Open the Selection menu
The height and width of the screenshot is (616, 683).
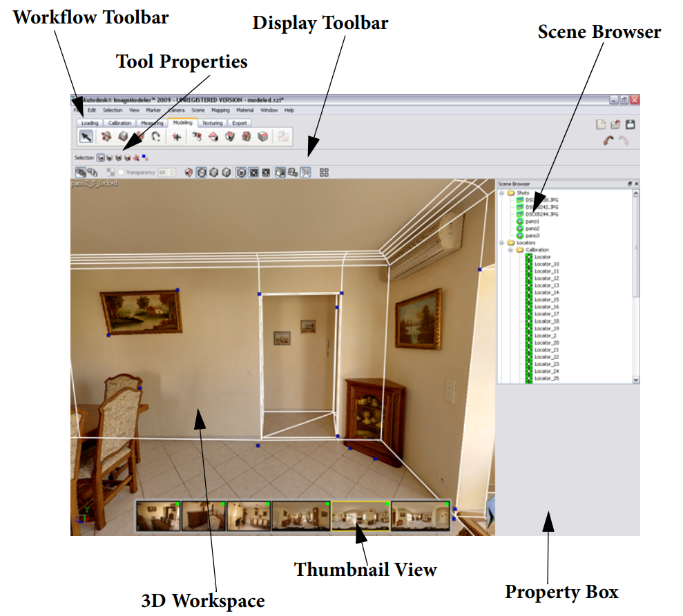pyautogui.click(x=113, y=110)
